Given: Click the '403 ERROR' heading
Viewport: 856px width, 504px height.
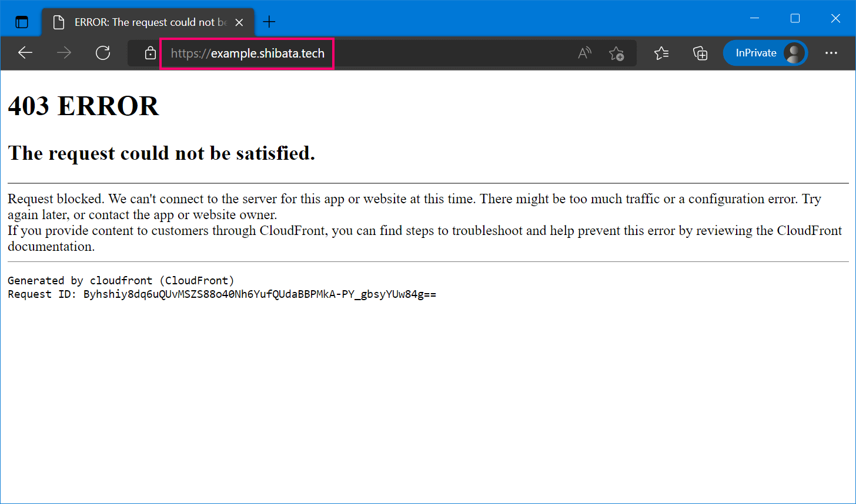Looking at the screenshot, I should coord(83,106).
